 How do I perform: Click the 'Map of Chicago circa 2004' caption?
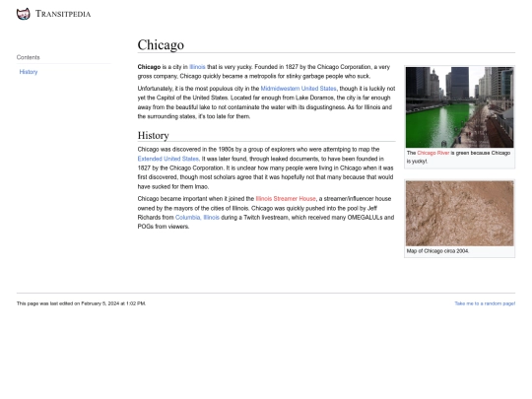click(437, 251)
